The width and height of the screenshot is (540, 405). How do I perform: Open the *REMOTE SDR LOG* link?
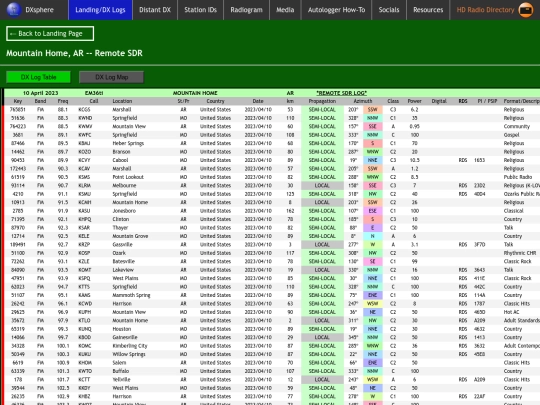341,93
